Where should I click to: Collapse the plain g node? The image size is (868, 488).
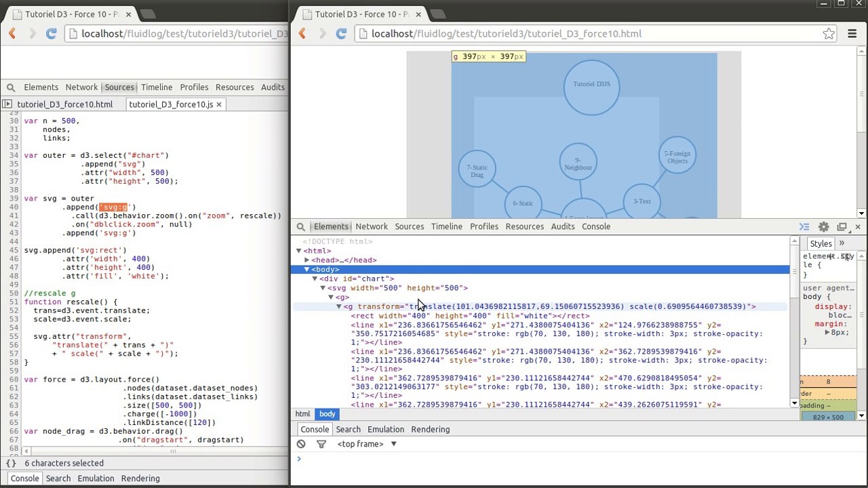pyautogui.click(x=331, y=298)
